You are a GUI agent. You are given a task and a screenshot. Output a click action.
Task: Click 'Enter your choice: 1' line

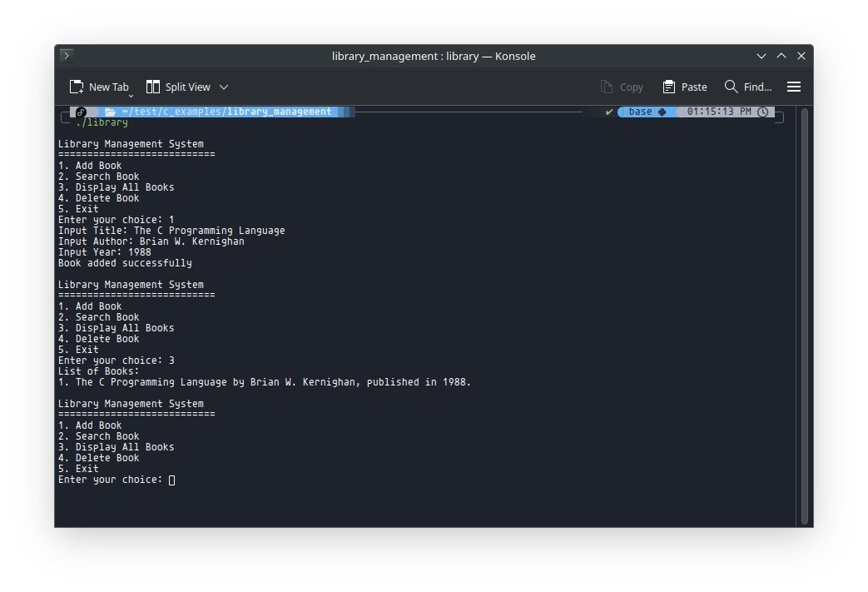117,220
